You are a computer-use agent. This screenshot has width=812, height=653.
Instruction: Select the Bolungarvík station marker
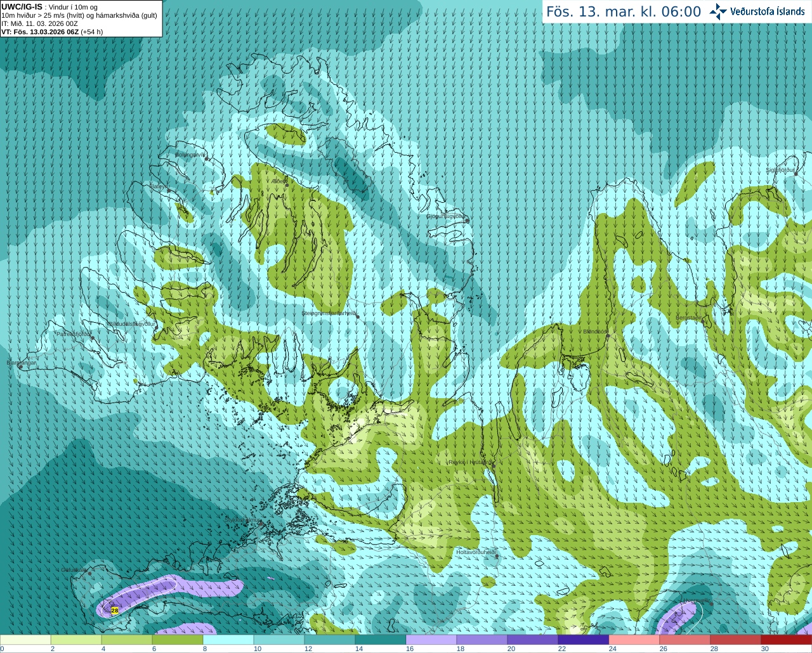207,158
